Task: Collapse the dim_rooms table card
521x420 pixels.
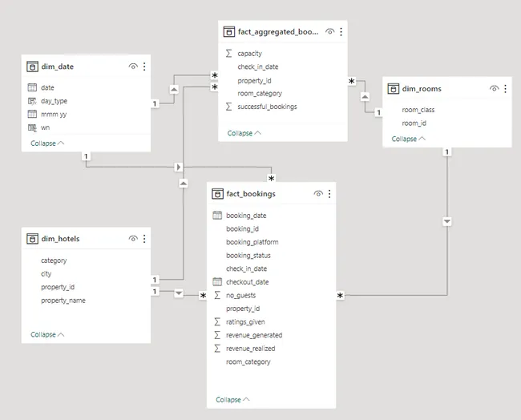Action: (x=408, y=139)
